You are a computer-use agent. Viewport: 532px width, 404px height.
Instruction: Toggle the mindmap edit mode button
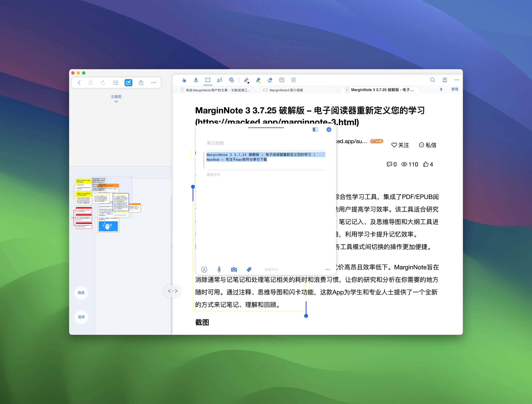tap(128, 83)
